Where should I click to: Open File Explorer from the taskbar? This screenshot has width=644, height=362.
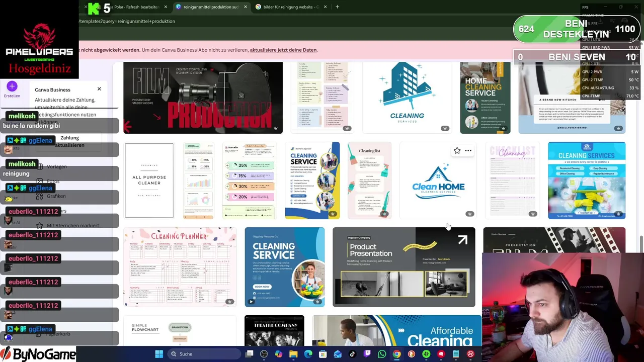[x=293, y=354]
